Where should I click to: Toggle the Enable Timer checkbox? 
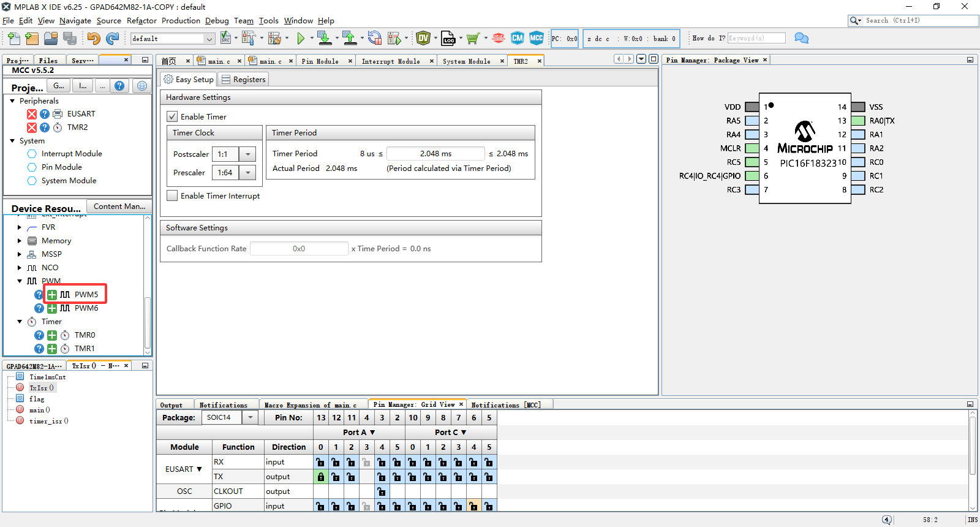click(173, 116)
